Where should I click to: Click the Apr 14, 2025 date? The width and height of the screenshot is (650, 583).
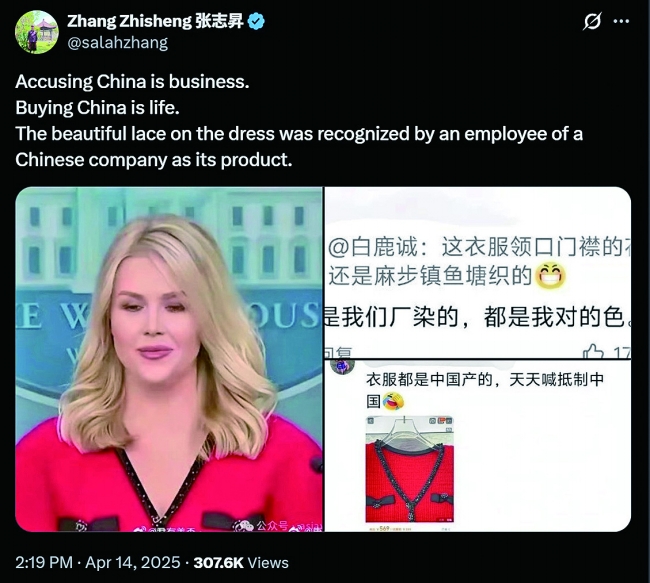(x=133, y=563)
